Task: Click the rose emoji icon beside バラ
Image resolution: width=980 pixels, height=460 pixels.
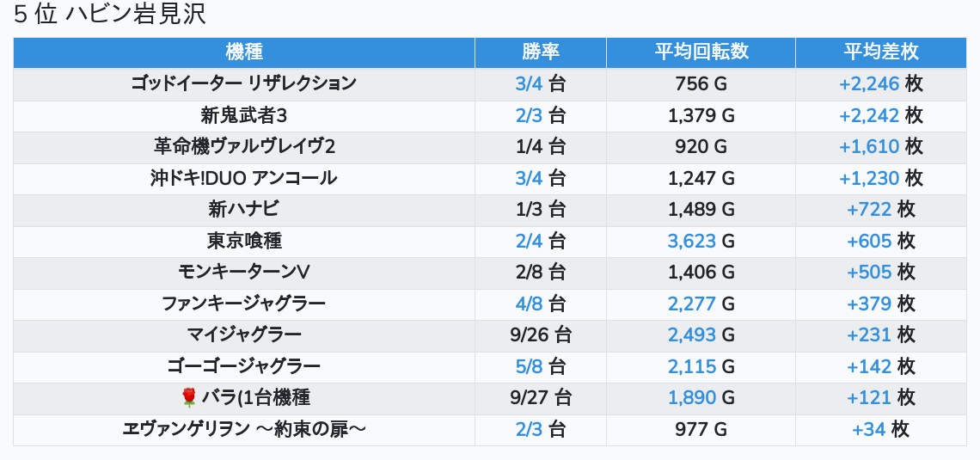Action: coord(189,397)
